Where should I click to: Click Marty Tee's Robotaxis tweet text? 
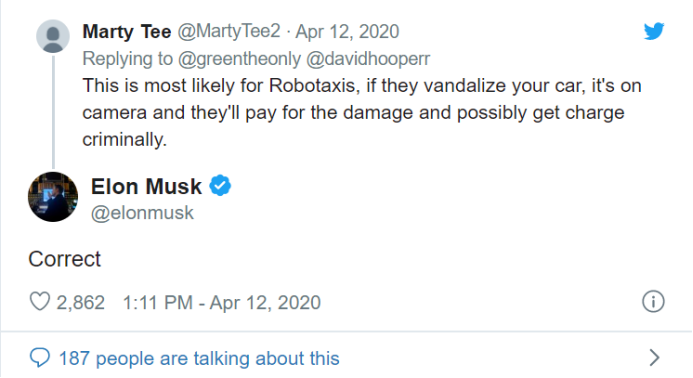click(362, 112)
